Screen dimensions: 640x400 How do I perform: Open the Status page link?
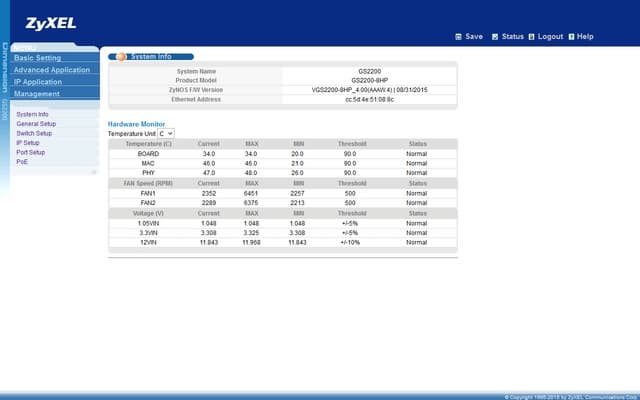click(x=513, y=37)
